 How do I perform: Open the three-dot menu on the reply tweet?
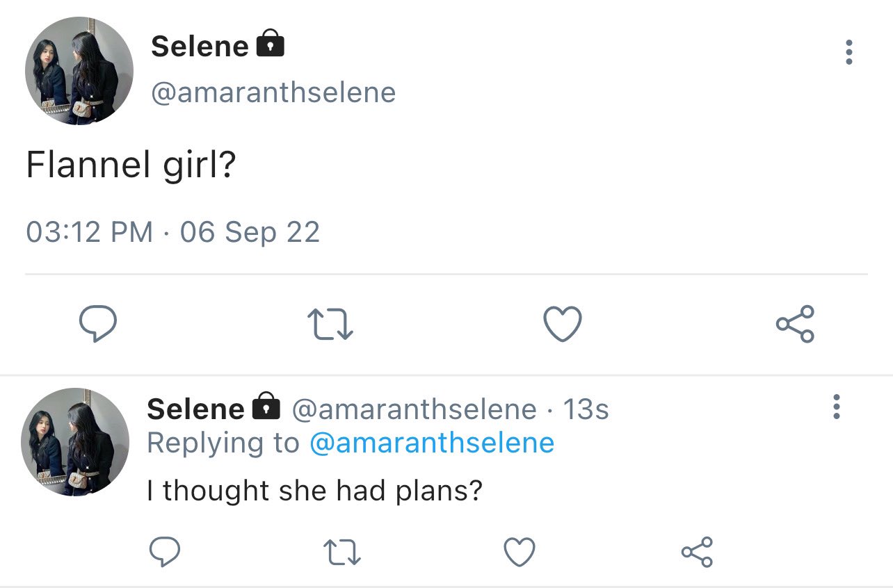click(x=837, y=407)
